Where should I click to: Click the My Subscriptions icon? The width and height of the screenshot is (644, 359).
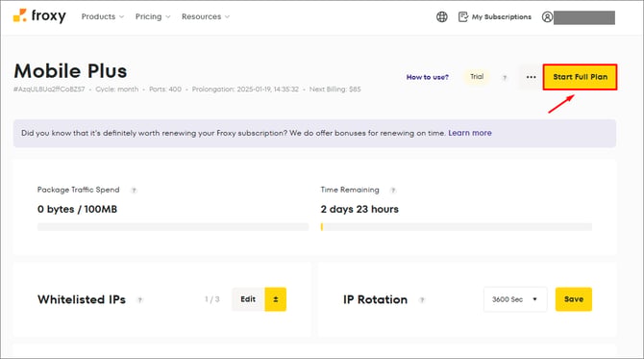463,17
